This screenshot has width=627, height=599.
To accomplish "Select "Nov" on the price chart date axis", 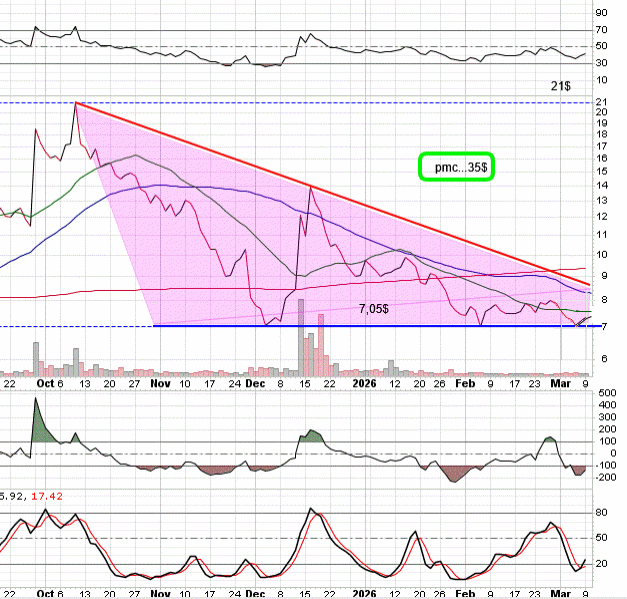I will point(160,382).
